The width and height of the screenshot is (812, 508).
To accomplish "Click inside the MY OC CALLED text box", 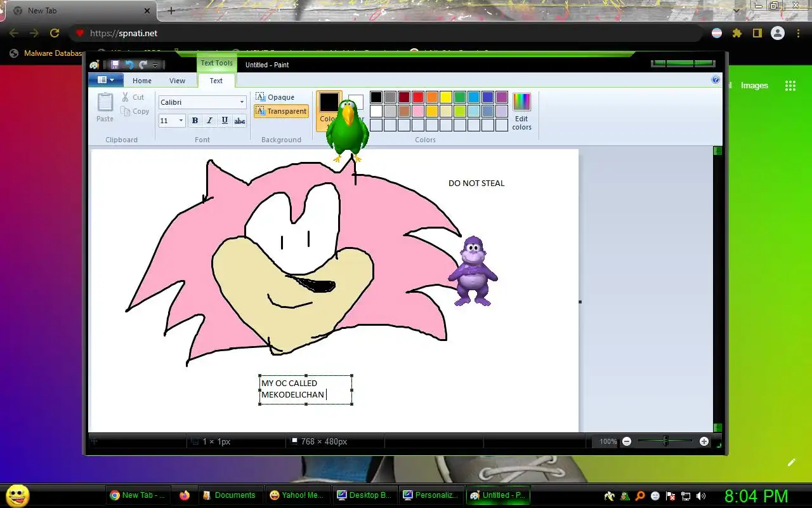I will point(306,389).
